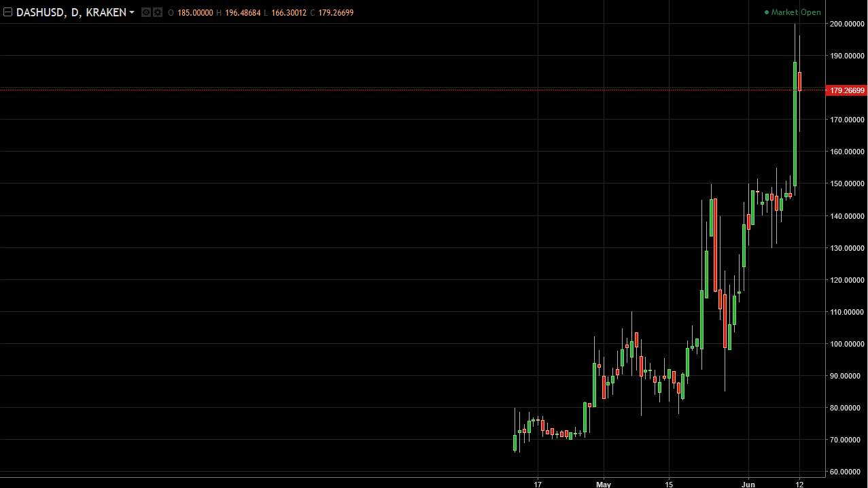Click the close value 179.26699 in legend
Screen dimensions: 868x488
[x=336, y=12]
